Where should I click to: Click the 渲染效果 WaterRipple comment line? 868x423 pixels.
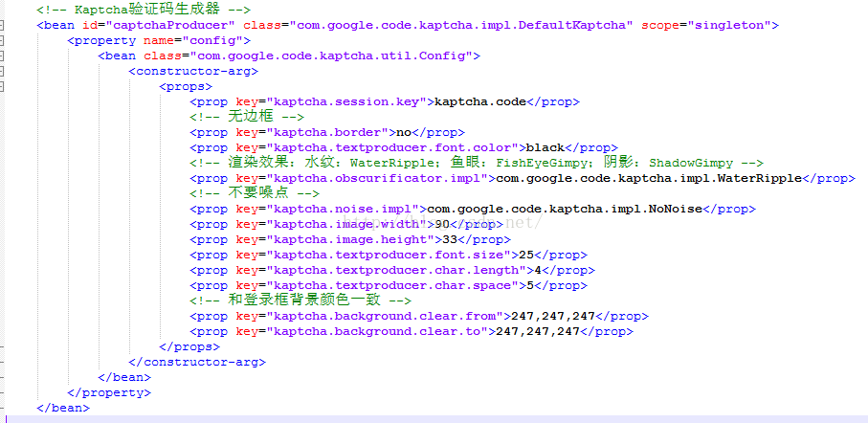[476, 164]
